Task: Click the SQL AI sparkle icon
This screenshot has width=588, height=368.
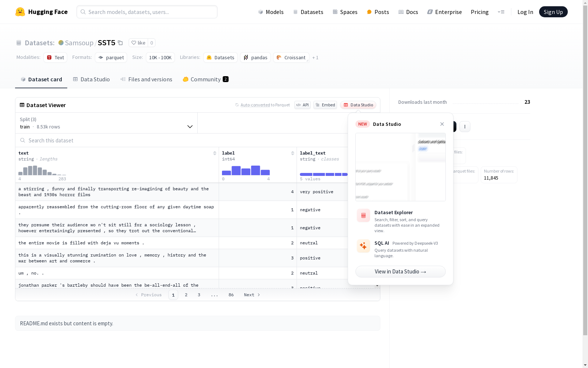Action: (363, 246)
